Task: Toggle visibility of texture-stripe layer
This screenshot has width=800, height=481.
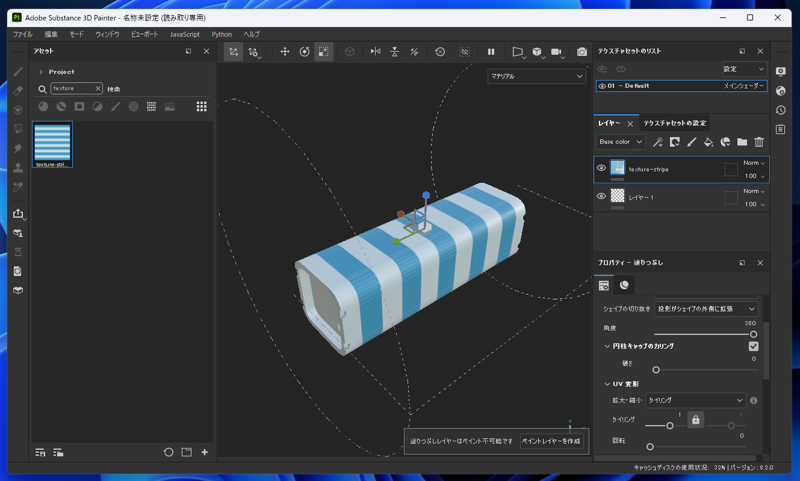Action: (602, 168)
